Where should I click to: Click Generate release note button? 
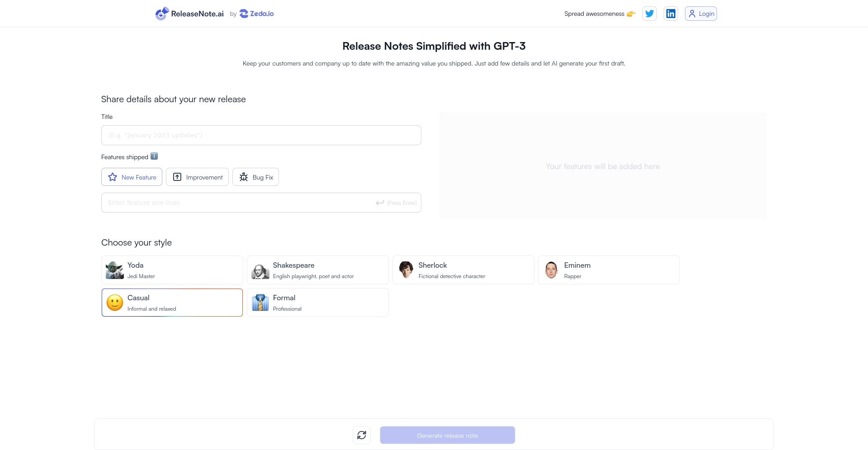pos(448,435)
